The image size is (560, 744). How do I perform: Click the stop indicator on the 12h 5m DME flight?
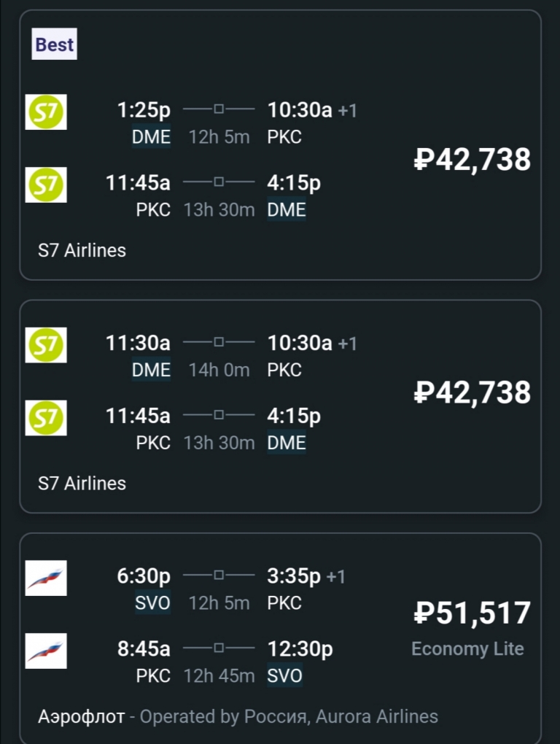pos(219,109)
